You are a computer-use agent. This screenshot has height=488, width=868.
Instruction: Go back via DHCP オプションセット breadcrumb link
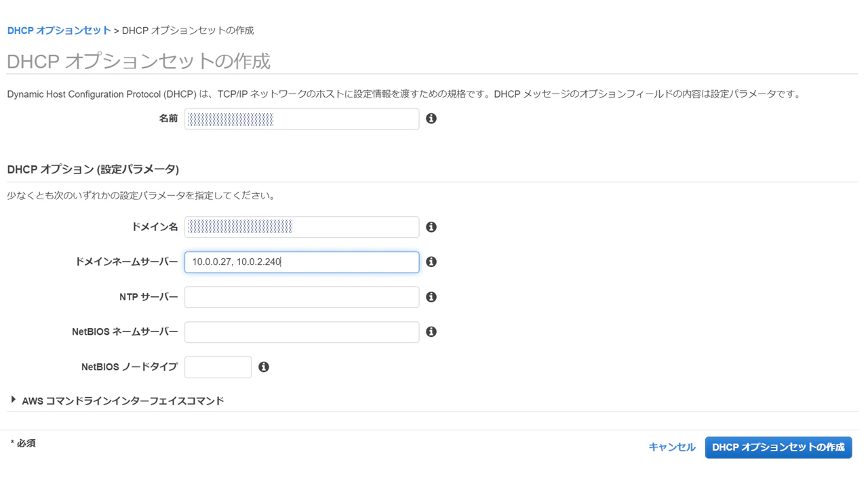click(x=59, y=30)
